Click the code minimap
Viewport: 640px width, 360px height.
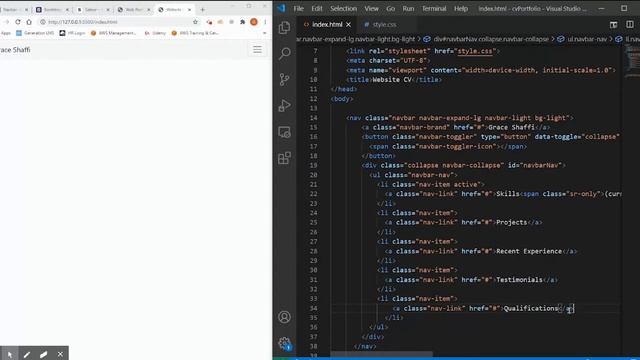(x=632, y=60)
